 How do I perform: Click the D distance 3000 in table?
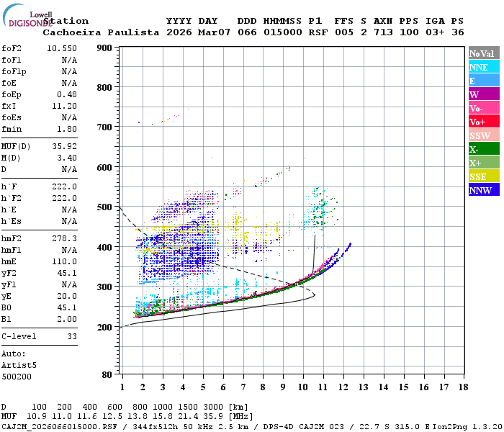[213, 408]
